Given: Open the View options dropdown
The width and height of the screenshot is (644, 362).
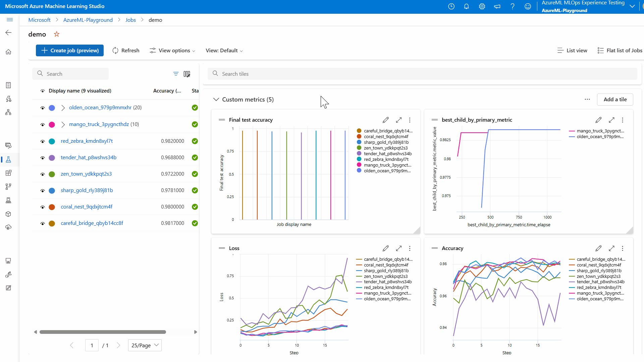Looking at the screenshot, I should pyautogui.click(x=172, y=51).
